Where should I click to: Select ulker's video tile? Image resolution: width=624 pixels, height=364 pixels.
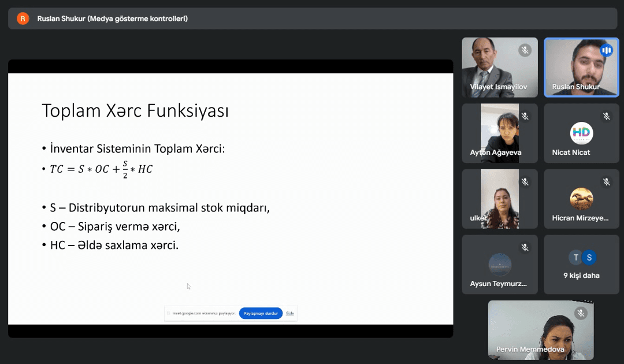[x=500, y=199]
